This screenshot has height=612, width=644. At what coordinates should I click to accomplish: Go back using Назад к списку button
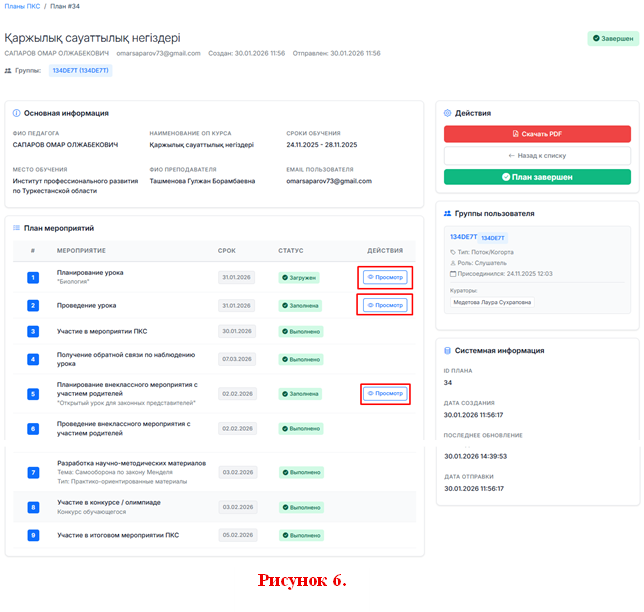tap(536, 155)
